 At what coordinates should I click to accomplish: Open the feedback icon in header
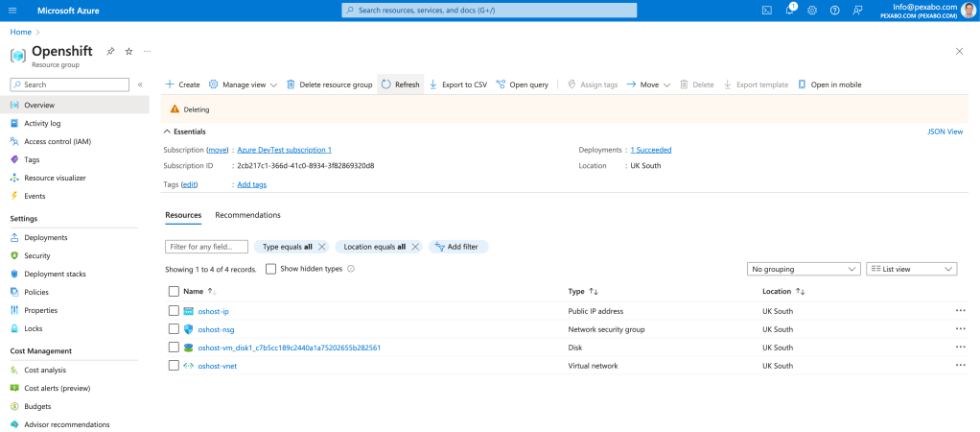(857, 10)
